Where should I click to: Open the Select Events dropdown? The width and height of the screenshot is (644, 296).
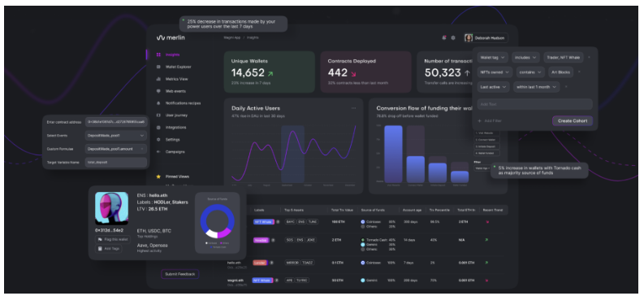point(116,135)
